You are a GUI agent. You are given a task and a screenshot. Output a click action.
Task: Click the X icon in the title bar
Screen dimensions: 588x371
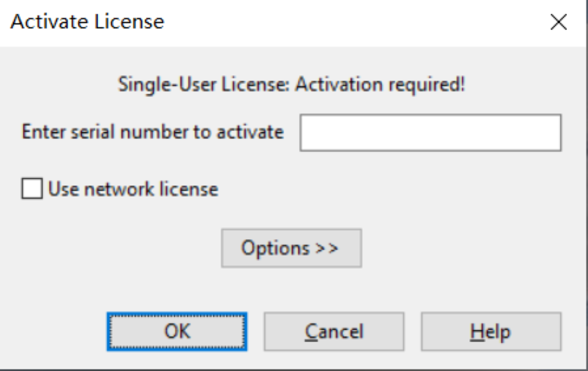(559, 22)
